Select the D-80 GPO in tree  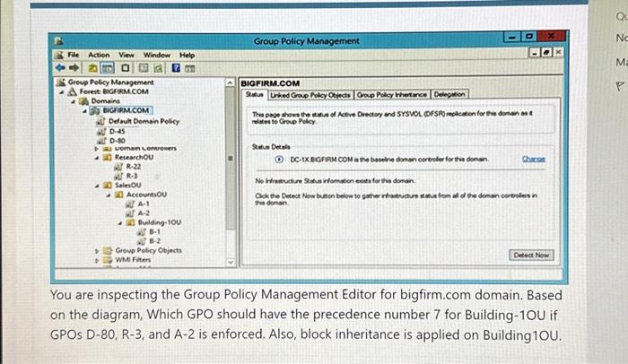(117, 141)
